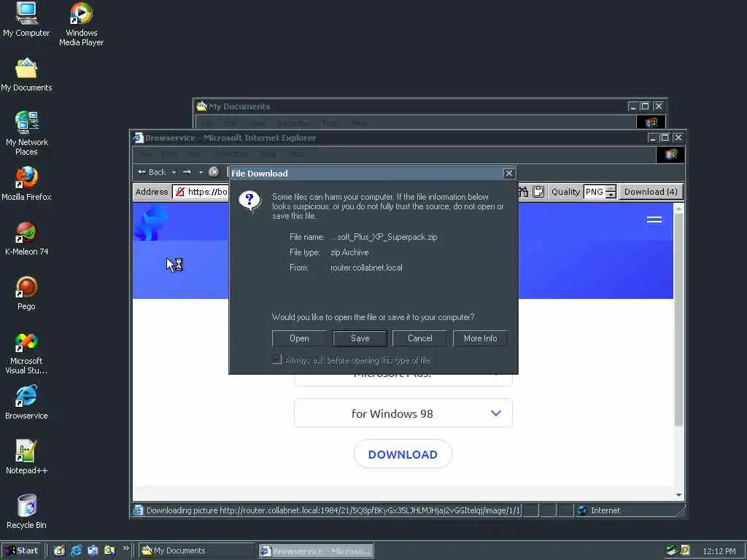Click Save in File Download dialog
Viewport: 747px width, 560px height.
coord(360,338)
